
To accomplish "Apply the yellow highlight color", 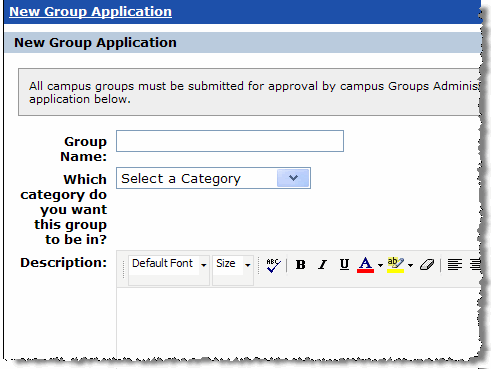I will click(395, 265).
